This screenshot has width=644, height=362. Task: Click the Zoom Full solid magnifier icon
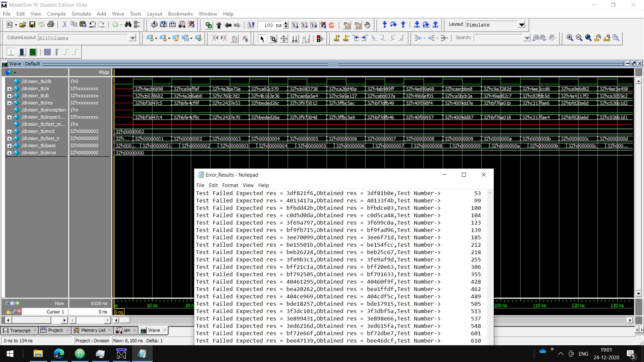point(588,38)
